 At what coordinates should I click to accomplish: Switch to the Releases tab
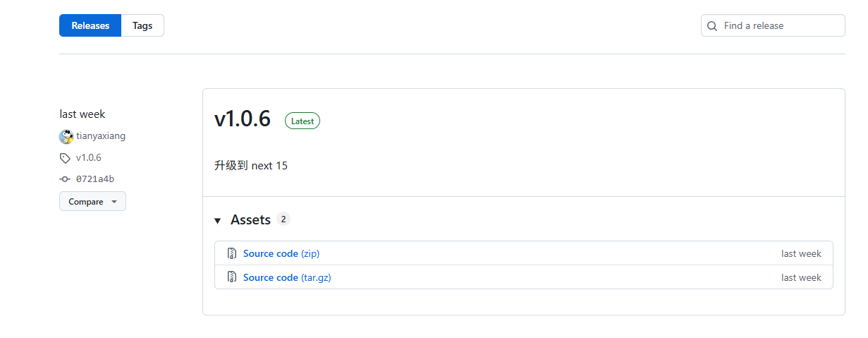[90, 25]
